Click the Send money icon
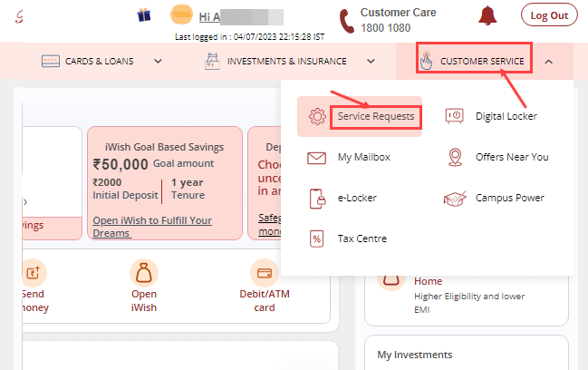 pyautogui.click(x=33, y=273)
